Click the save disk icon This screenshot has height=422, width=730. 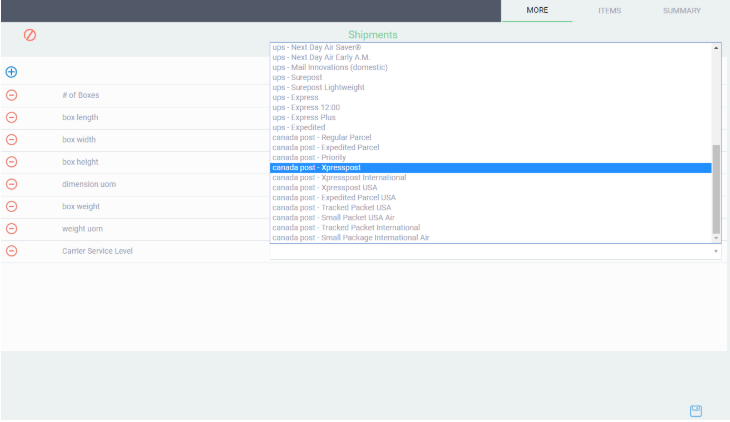click(696, 411)
